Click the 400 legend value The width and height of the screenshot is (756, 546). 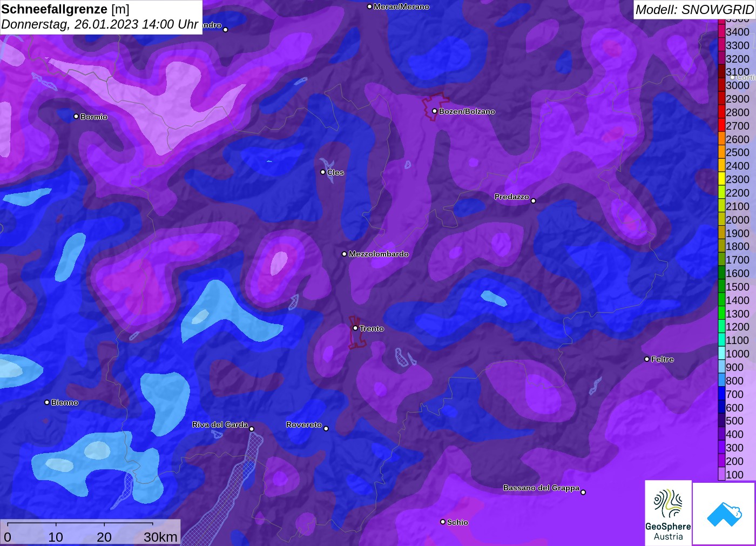point(735,434)
